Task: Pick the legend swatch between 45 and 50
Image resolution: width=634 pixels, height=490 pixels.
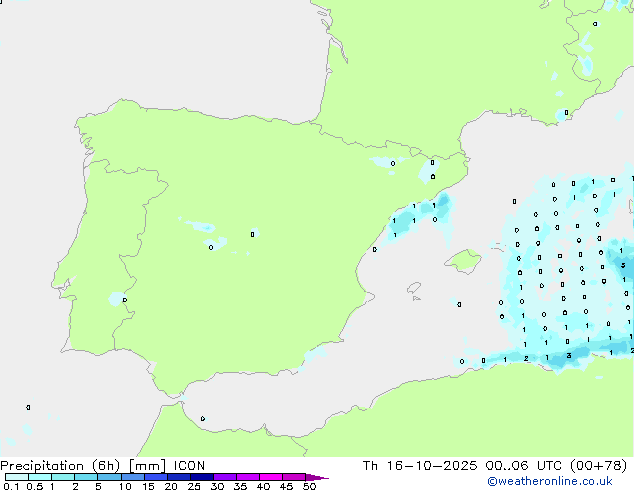Action: pos(294,477)
